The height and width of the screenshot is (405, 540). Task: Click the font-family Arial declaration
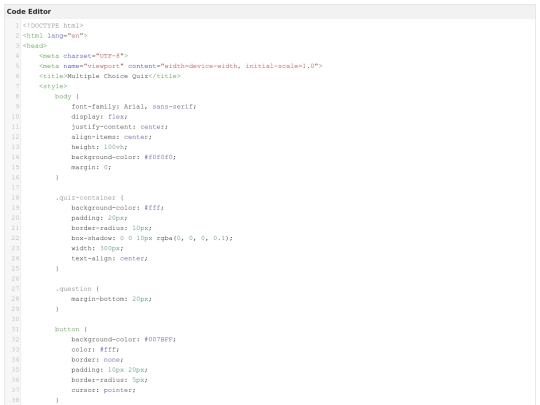click(134, 106)
